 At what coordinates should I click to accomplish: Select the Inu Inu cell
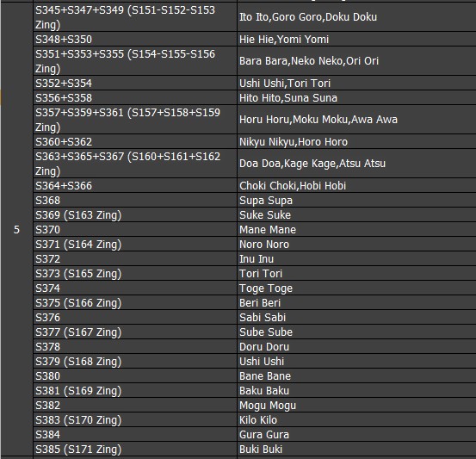[356, 259]
